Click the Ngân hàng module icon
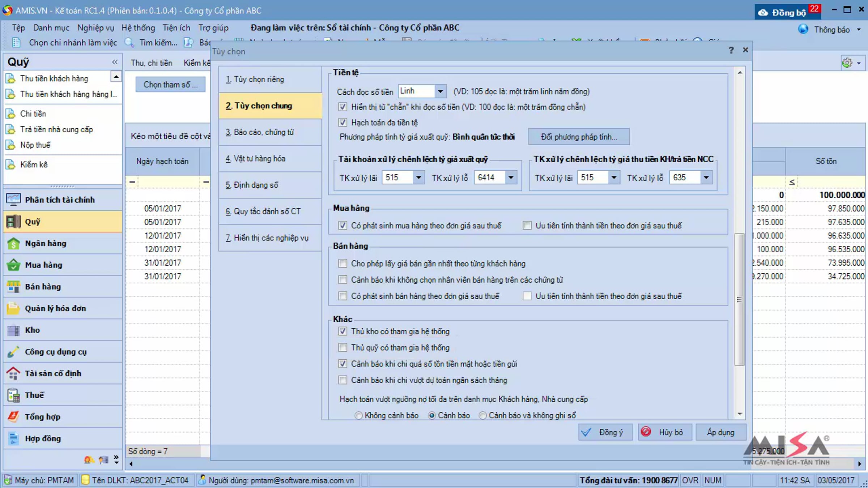Image resolution: width=868 pixels, height=488 pixels. (13, 243)
